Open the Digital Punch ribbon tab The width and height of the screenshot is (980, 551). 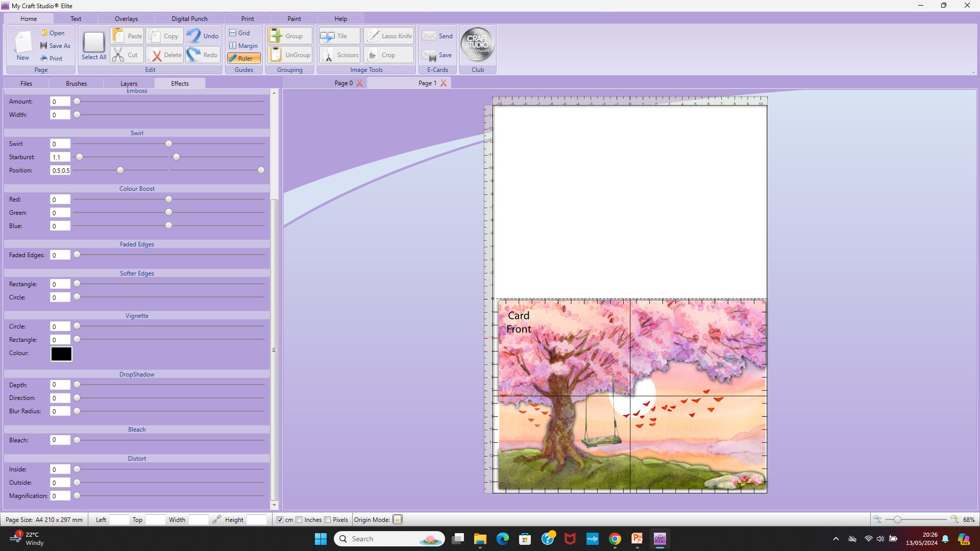tap(189, 19)
